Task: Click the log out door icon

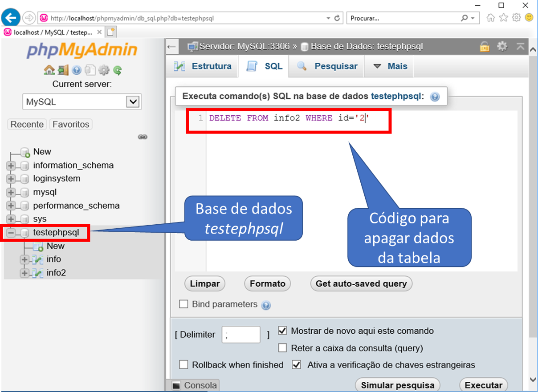Action: [63, 70]
